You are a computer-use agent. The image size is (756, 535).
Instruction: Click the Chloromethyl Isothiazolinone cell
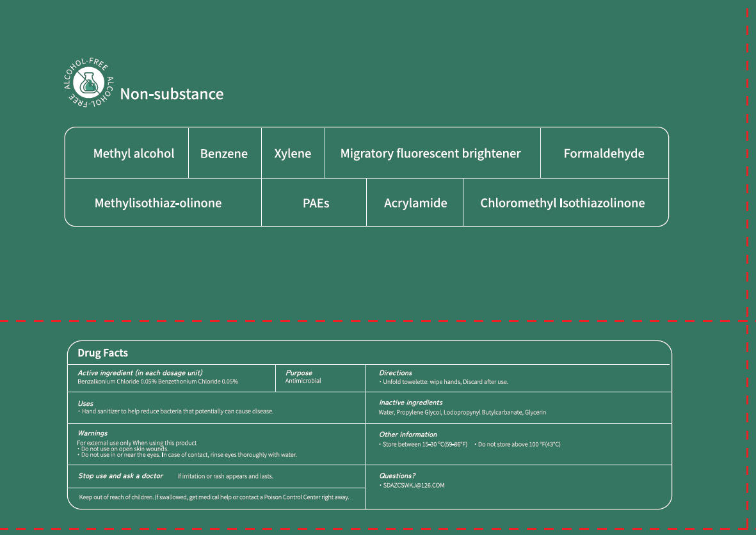click(x=562, y=203)
